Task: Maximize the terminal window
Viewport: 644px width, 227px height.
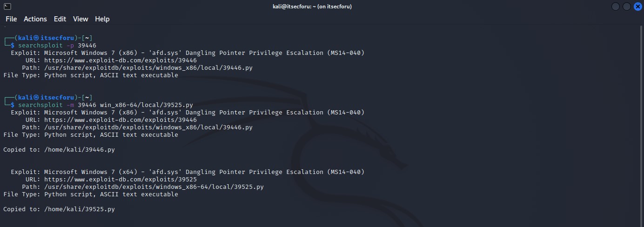Action: click(626, 7)
